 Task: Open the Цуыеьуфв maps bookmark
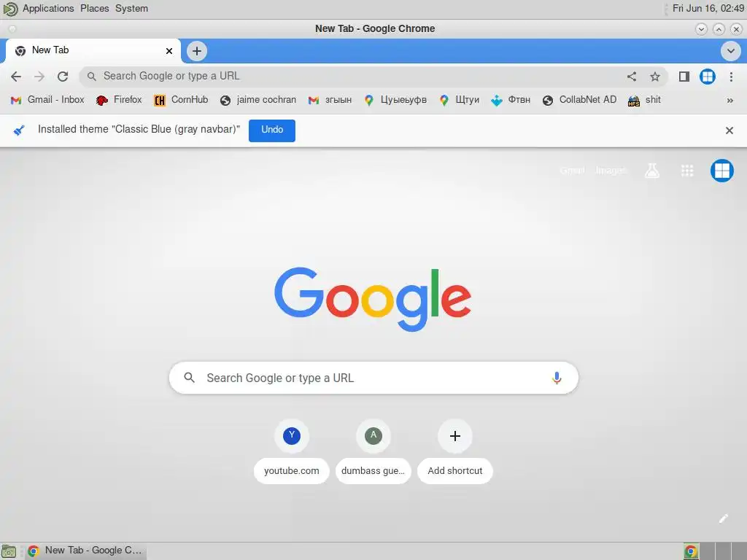(x=395, y=100)
